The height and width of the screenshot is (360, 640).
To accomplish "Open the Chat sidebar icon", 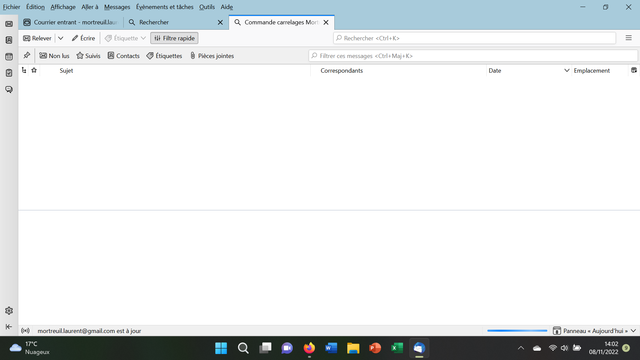I will pos(9,89).
